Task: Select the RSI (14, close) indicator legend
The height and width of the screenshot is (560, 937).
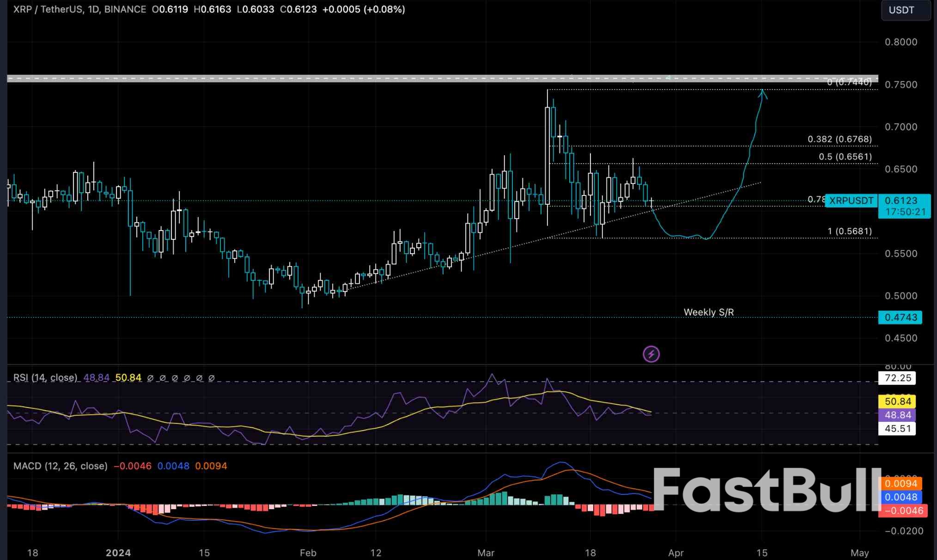Action: click(45, 377)
